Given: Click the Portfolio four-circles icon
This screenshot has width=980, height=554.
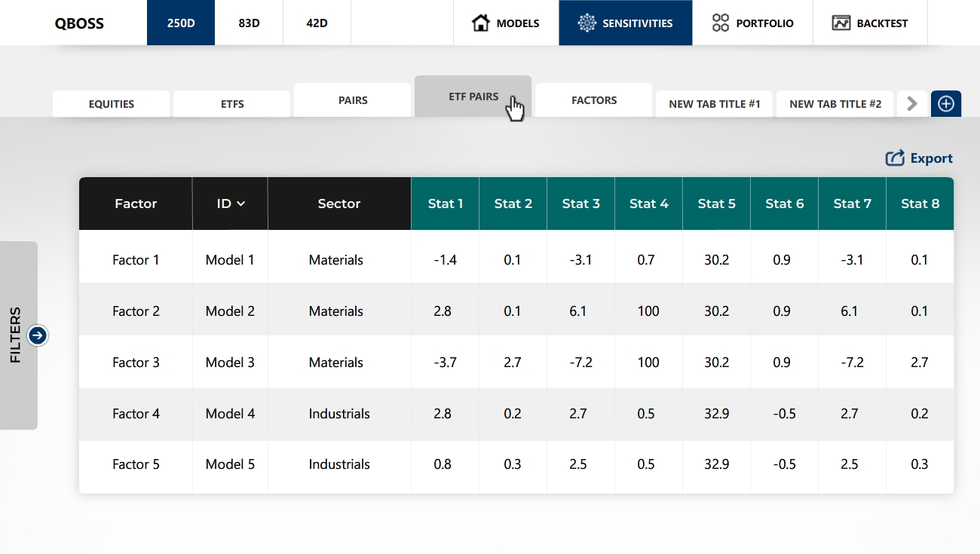Looking at the screenshot, I should pos(721,23).
